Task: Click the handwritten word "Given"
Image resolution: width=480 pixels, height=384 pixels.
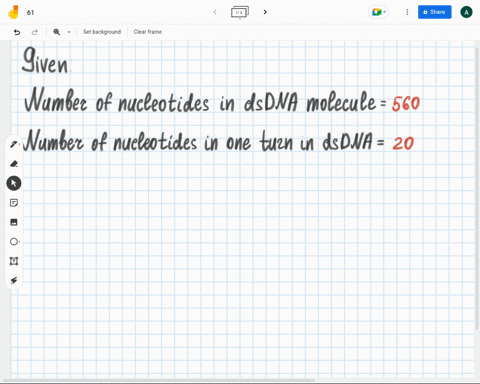Action: [45, 60]
